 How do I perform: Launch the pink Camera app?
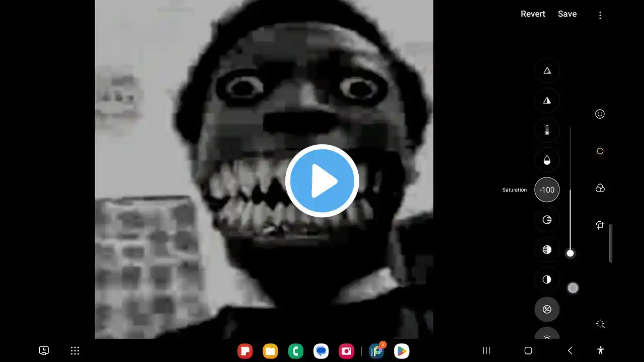point(346,351)
